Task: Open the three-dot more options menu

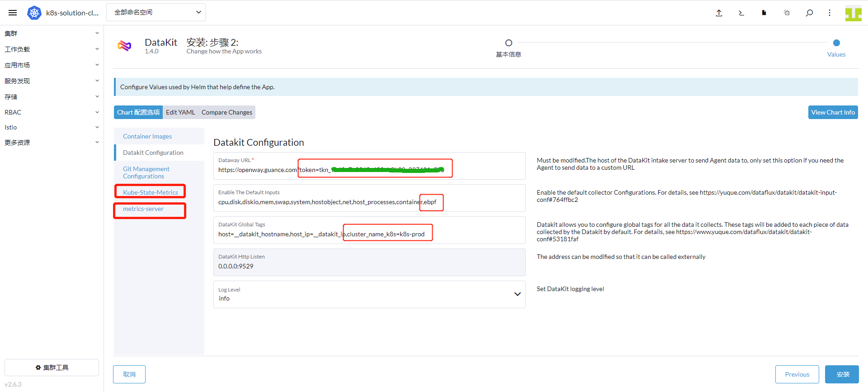Action: 830,13
